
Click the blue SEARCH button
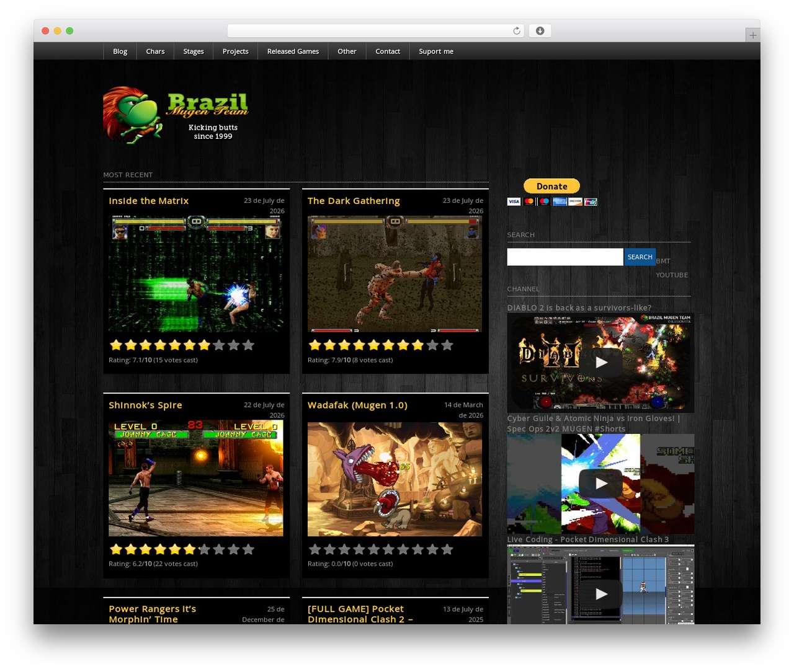[x=640, y=257]
